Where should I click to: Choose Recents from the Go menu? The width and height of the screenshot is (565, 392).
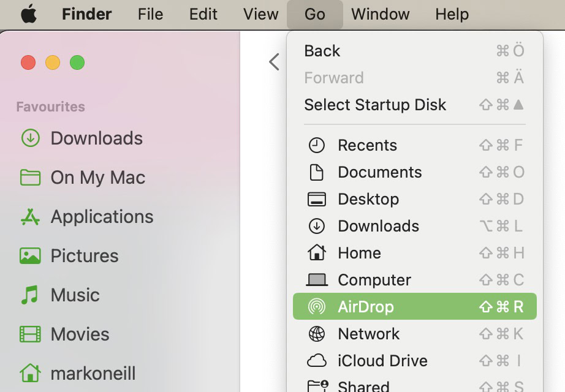click(x=367, y=145)
